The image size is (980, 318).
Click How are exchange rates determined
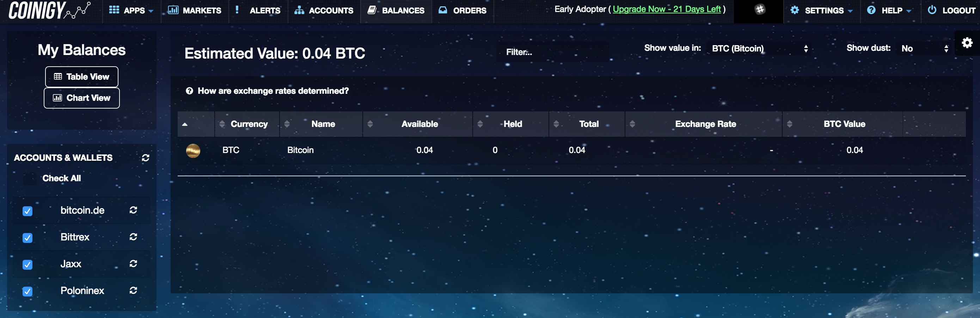pyautogui.click(x=267, y=91)
